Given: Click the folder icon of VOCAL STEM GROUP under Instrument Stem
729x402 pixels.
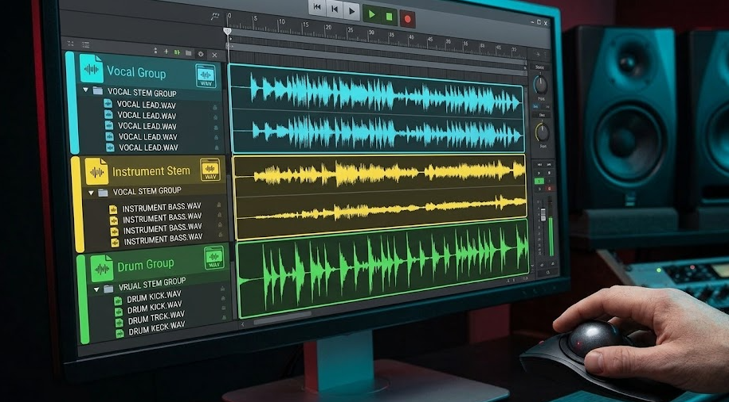Looking at the screenshot, I should coord(103,192).
